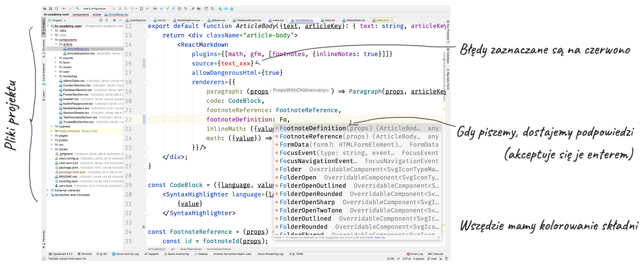This screenshot has width=644, height=266.
Task: Toggle the Structure side tool window
Action: click(x=44, y=48)
